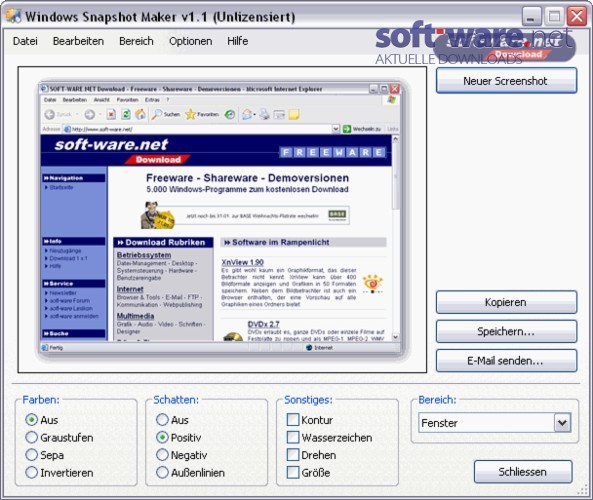The image size is (593, 500).
Task: Click the E-Mail senden... button
Action: [506, 361]
